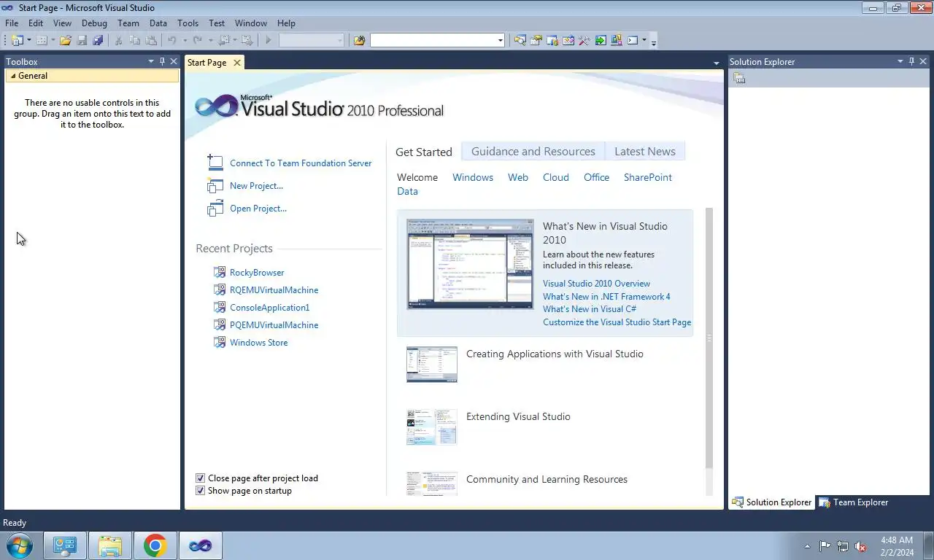This screenshot has width=934, height=560.
Task: Close the Start Page tab with its X
Action: (x=237, y=63)
